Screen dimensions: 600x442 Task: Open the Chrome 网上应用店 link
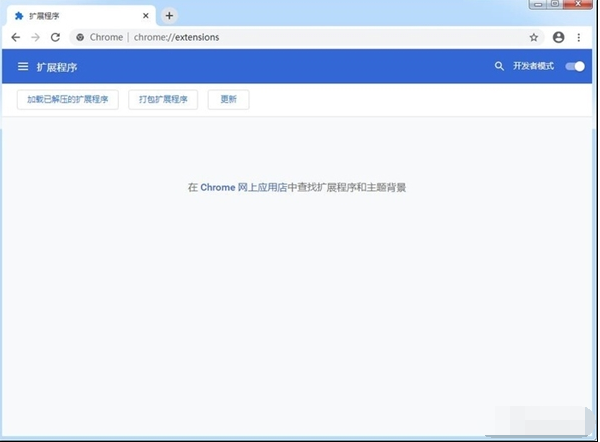[x=243, y=187]
